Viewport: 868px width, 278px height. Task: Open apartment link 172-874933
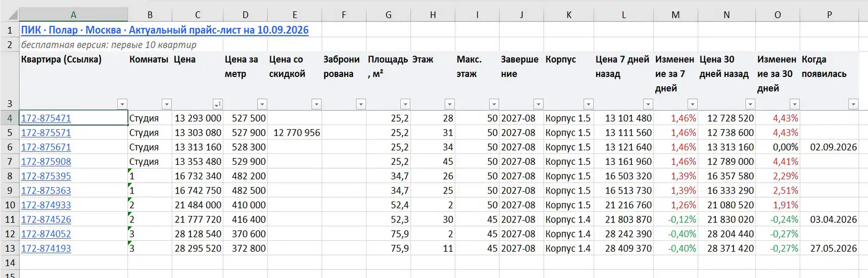tap(46, 205)
